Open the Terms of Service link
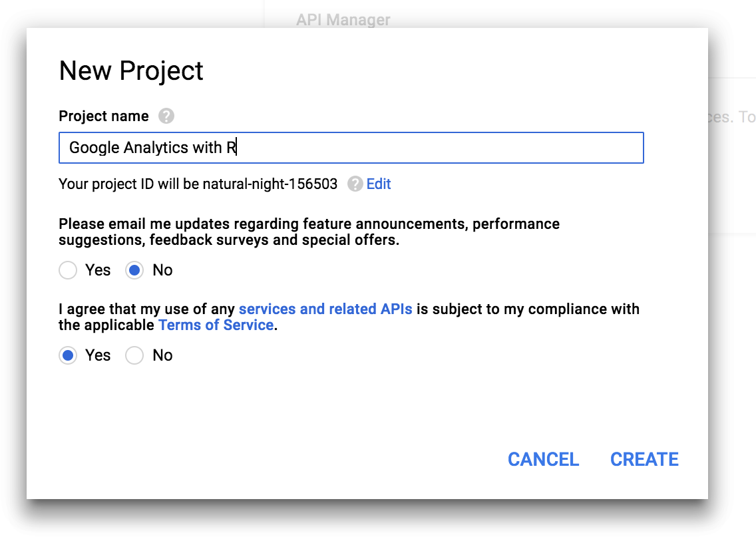This screenshot has width=756, height=543. click(216, 325)
